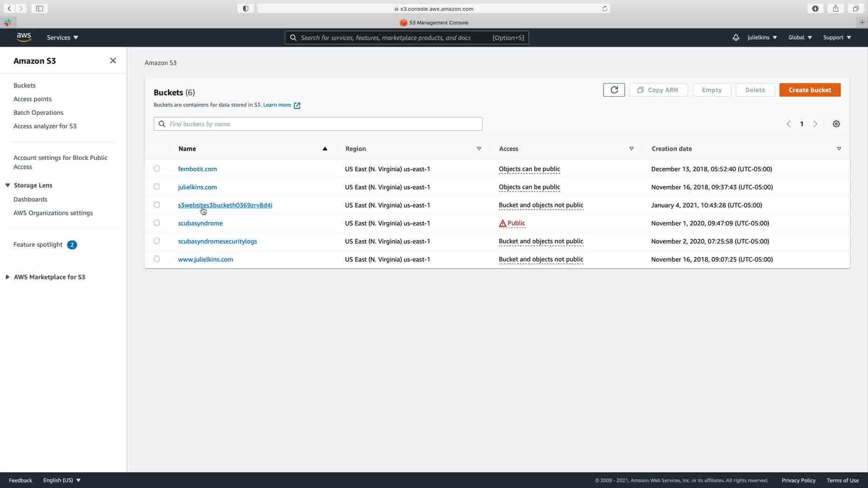Image resolution: width=868 pixels, height=488 pixels.
Task: Go to previous page of buckets
Action: coord(788,124)
